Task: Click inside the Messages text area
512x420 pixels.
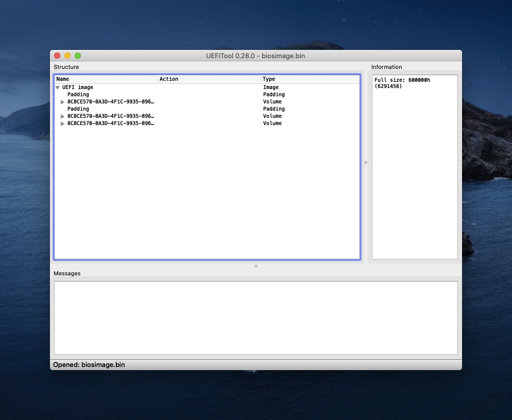Action: 255,318
